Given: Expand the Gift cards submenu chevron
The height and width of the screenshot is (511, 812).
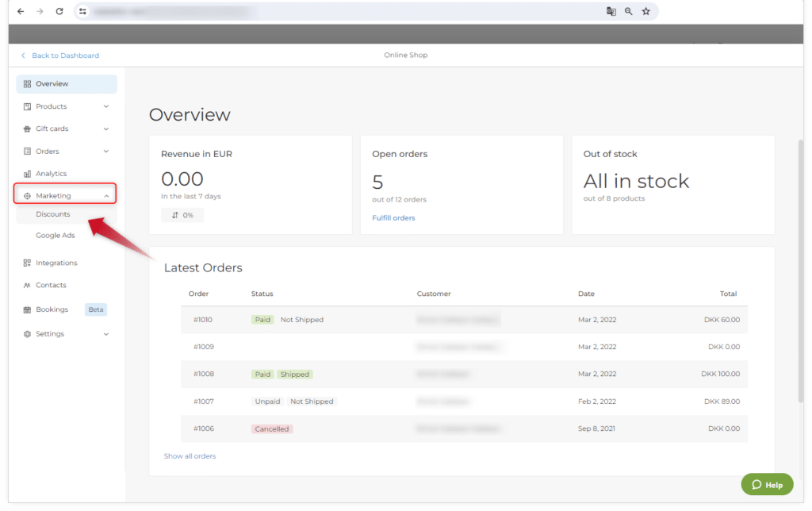Looking at the screenshot, I should [x=106, y=129].
